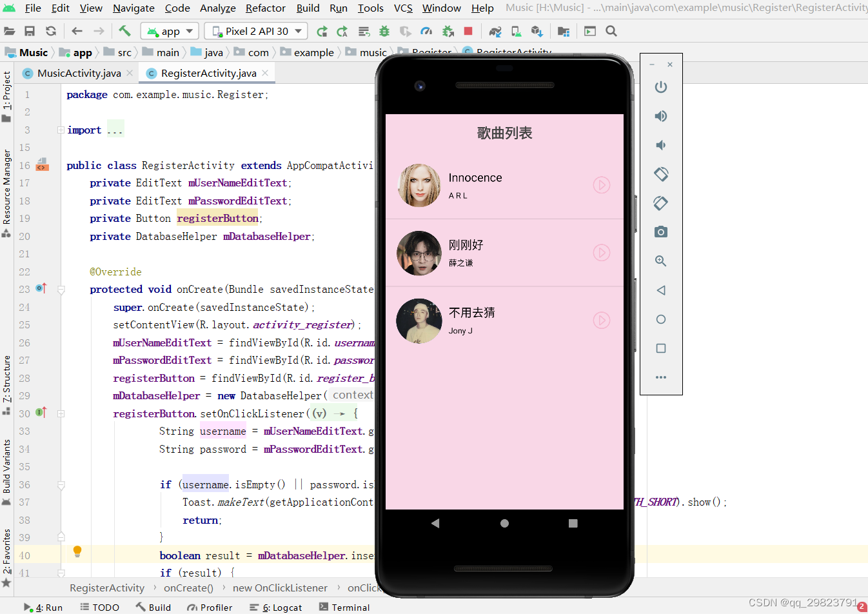Image resolution: width=868 pixels, height=614 pixels.
Task: Expand lambda fold marker on line 30
Action: (61, 413)
